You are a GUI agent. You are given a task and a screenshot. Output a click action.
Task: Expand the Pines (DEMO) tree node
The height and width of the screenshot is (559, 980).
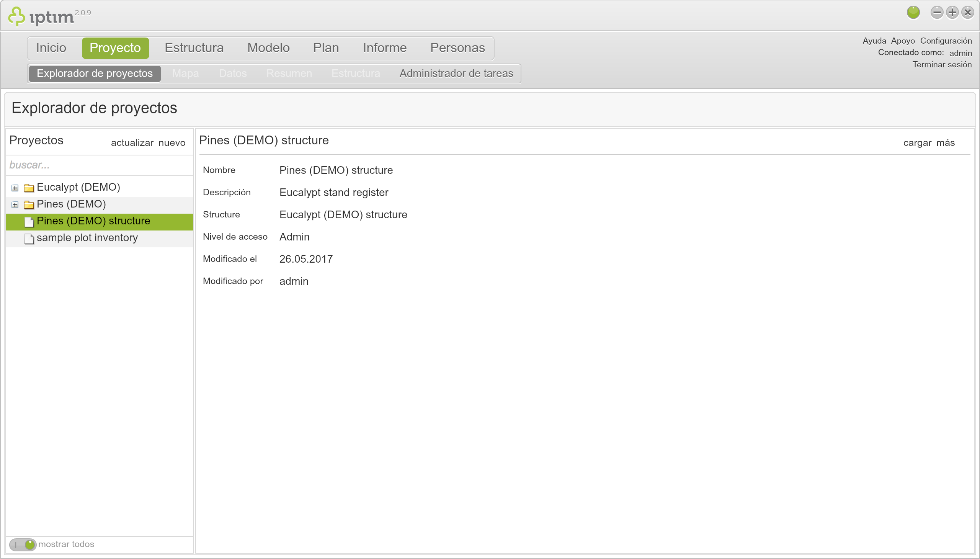click(x=15, y=204)
